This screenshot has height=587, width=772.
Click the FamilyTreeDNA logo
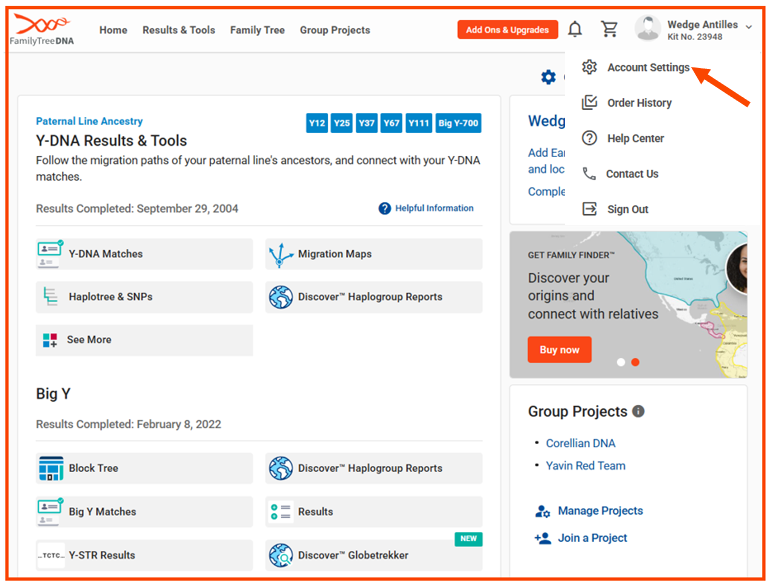[42, 30]
